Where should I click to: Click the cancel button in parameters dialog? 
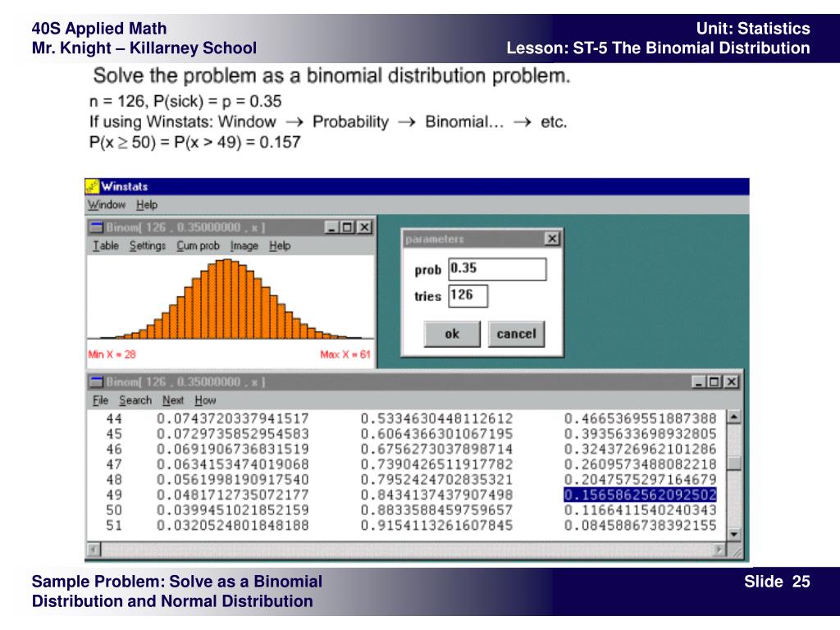pos(517,334)
